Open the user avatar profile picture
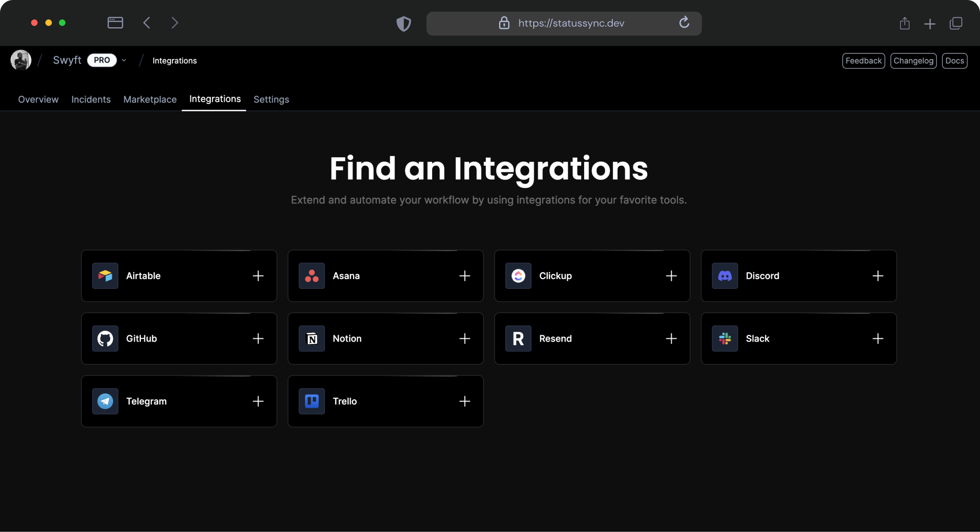The image size is (980, 532). (x=21, y=60)
